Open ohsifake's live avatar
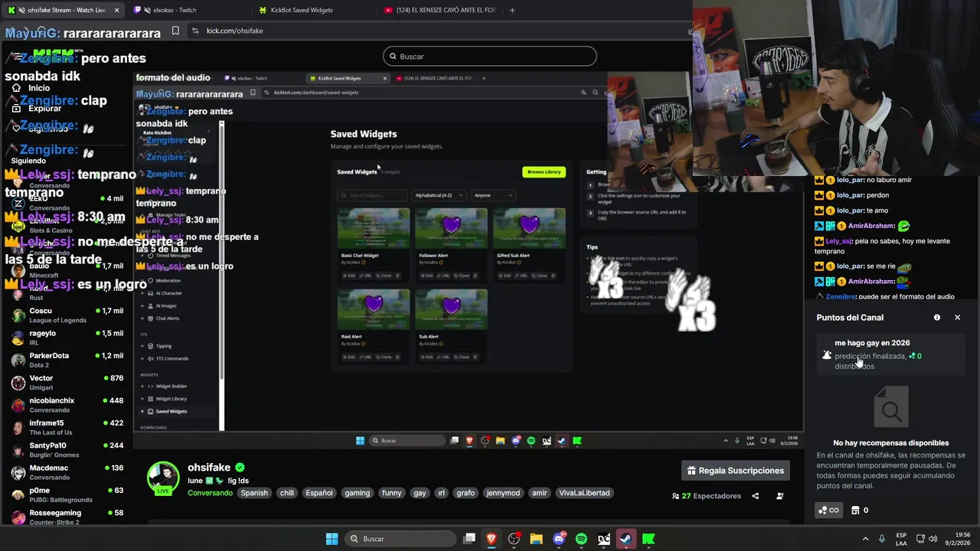Viewport: 980px width, 551px height. coord(163,478)
